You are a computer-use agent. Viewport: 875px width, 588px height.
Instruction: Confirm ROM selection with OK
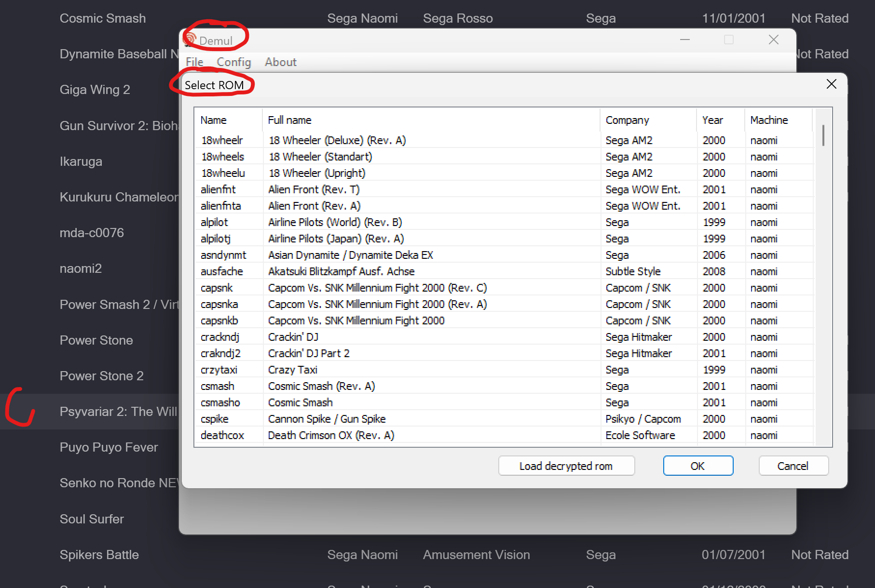[x=698, y=466]
